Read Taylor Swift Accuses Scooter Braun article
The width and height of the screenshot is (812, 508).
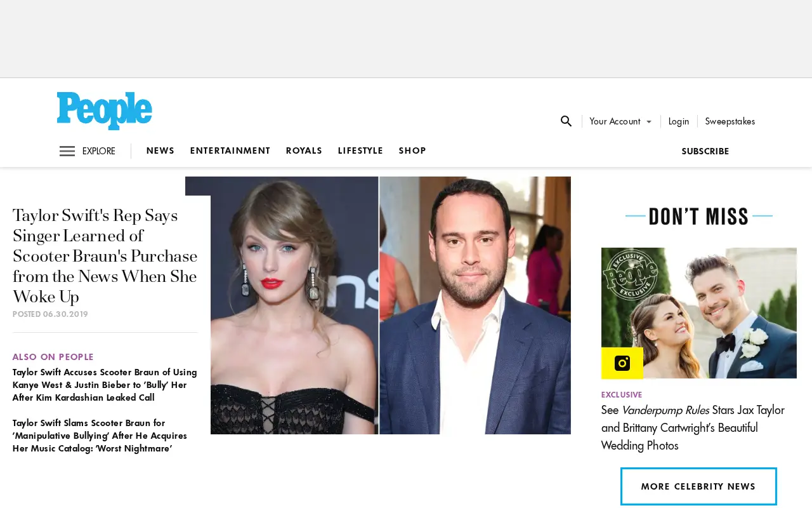(105, 385)
